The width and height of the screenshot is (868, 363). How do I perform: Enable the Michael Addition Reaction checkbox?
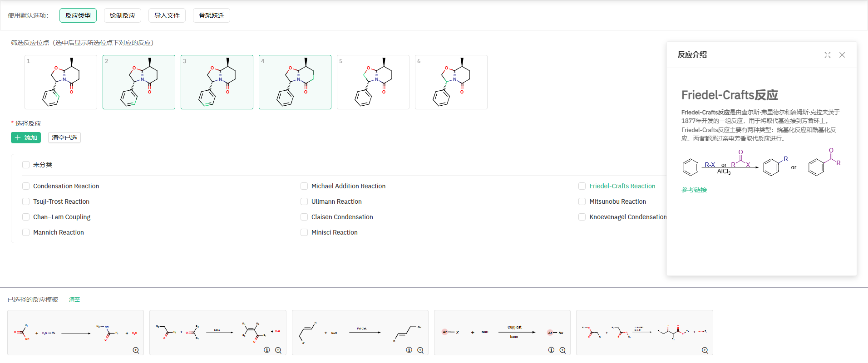(x=304, y=186)
